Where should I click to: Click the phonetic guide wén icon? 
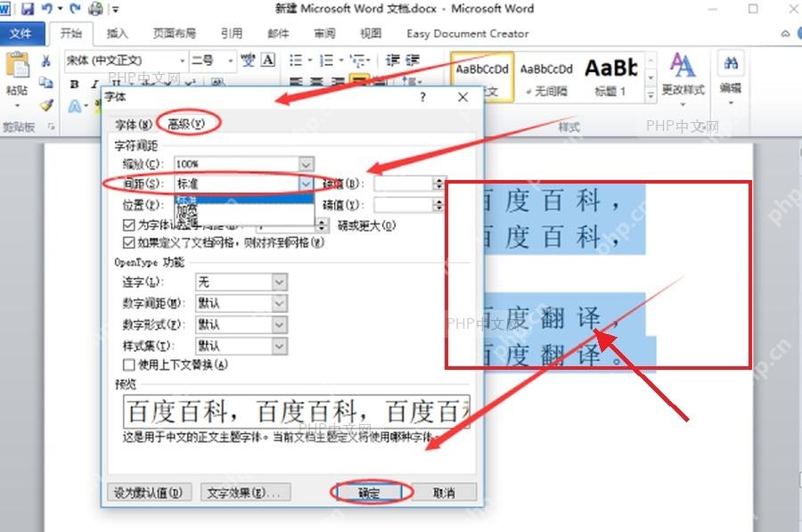(248, 61)
